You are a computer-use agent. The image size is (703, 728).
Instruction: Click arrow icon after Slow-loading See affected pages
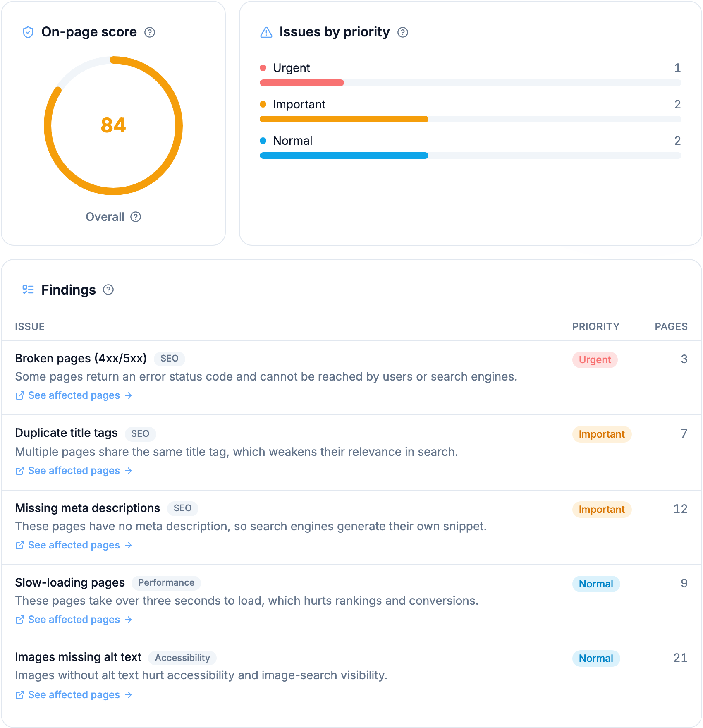129,620
